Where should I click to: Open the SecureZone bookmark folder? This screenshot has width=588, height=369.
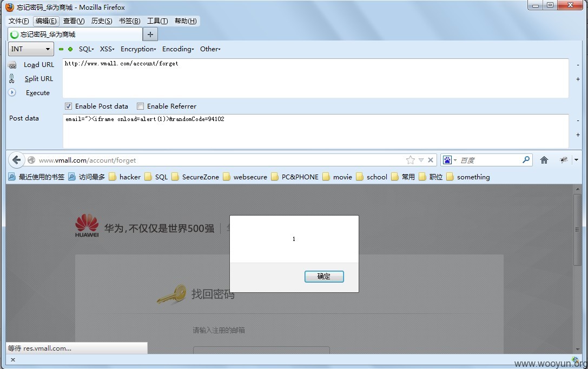click(x=195, y=177)
